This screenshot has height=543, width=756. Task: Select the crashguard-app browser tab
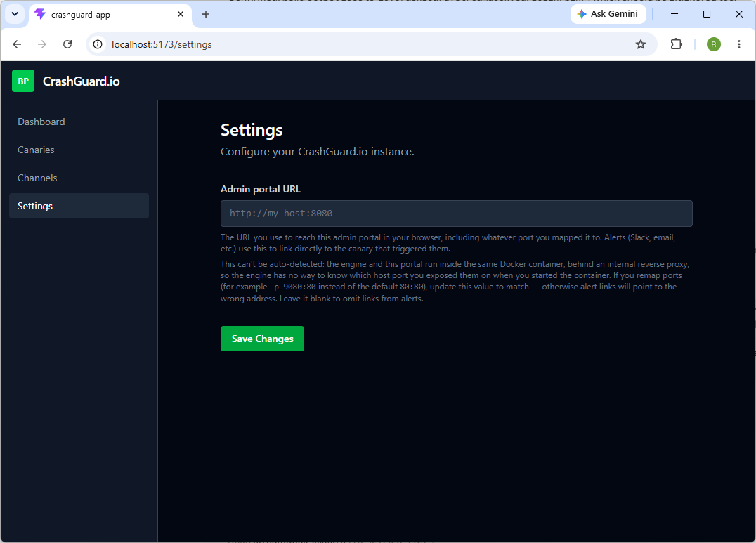(x=110, y=15)
